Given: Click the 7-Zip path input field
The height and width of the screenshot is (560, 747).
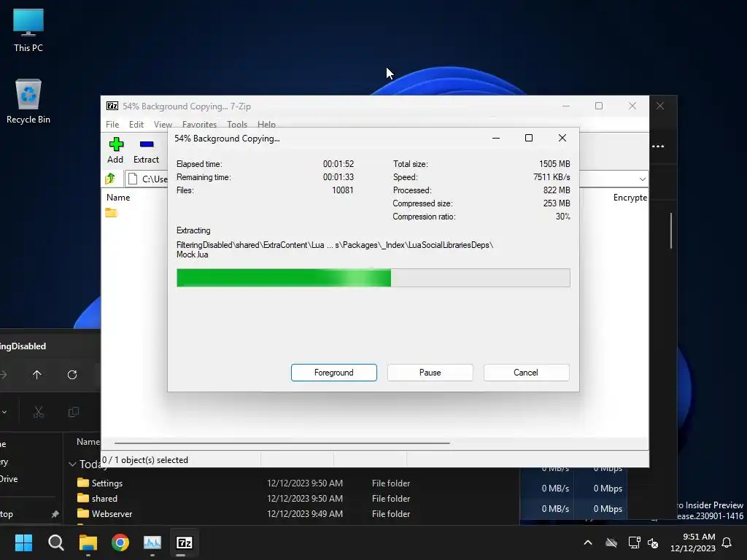Looking at the screenshot, I should point(386,179).
